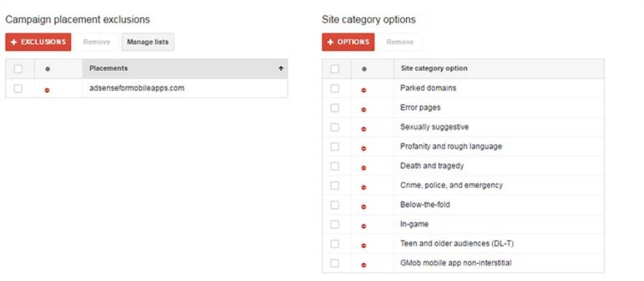Tick the select-all checkbox in Site category table
Image resolution: width=644 pixels, height=281 pixels.
coord(335,69)
